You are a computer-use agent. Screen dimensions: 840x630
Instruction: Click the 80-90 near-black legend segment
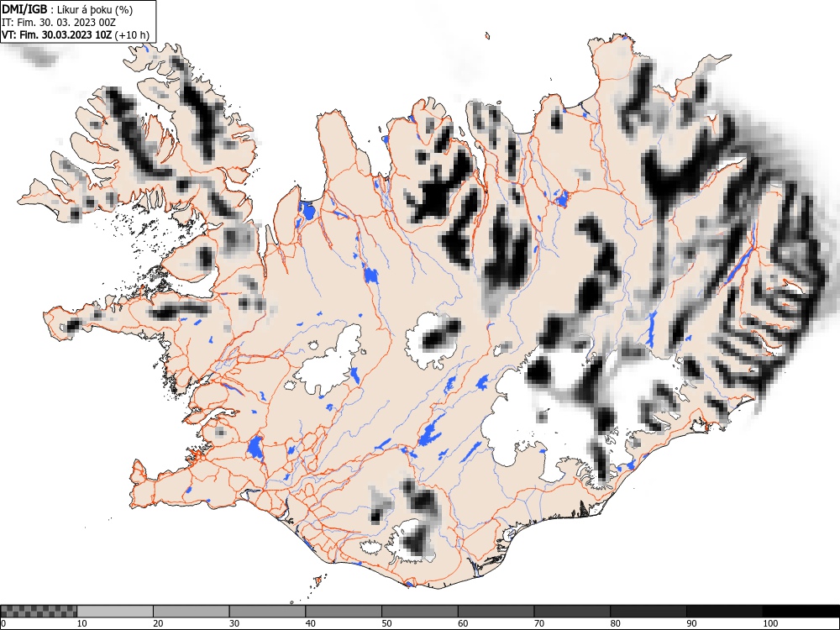648,612
